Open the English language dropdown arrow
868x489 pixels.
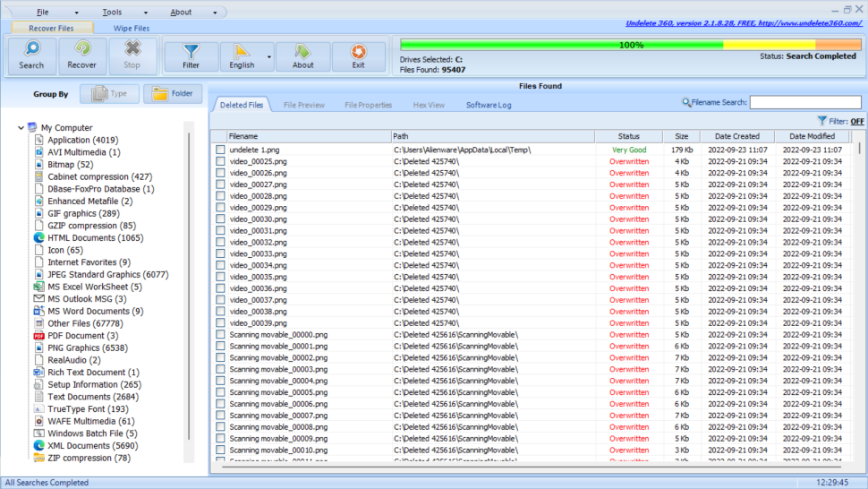(x=269, y=56)
